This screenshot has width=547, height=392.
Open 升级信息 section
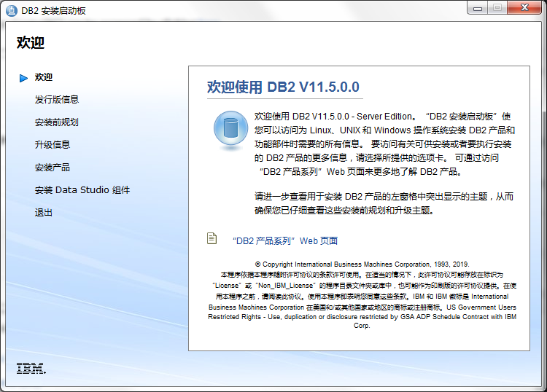53,144
